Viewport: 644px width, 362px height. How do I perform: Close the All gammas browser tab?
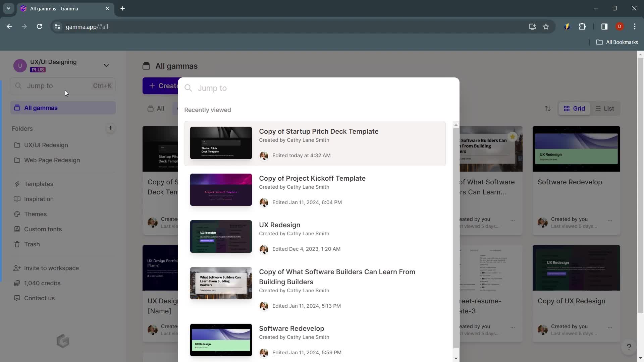click(107, 8)
